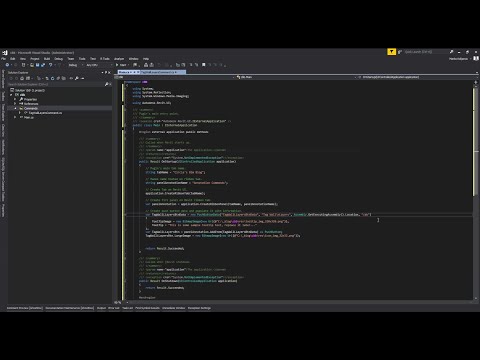480x360 pixels.
Task: Open the Find Symbol Results tab
Action: pos(147,308)
